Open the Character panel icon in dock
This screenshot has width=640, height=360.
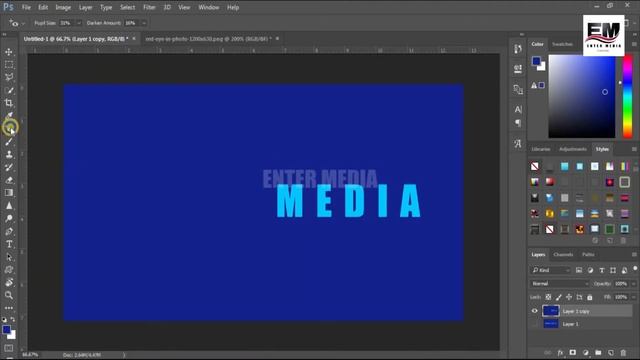(x=518, y=109)
